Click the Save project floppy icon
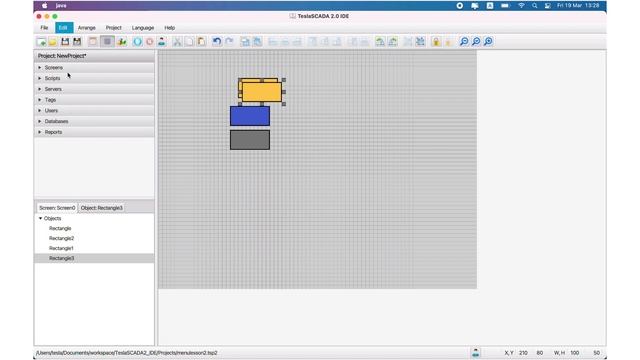Viewport: 640px width, 360px height. pos(65,42)
